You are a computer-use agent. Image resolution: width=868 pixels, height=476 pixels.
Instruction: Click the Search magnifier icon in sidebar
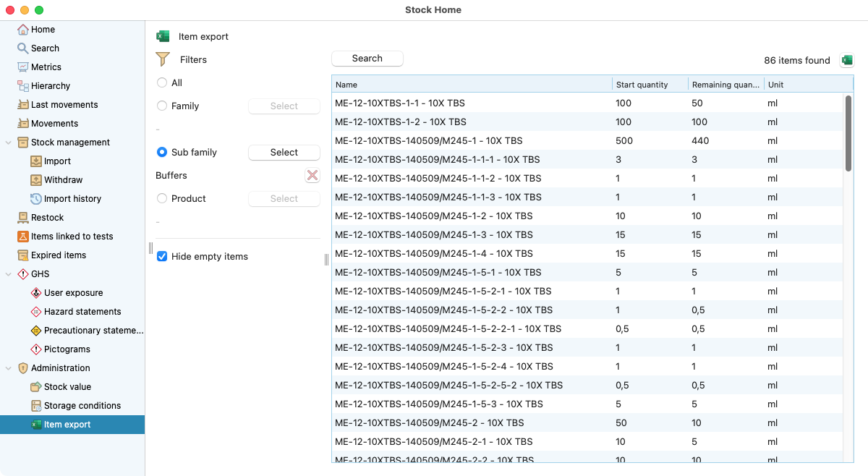pyautogui.click(x=23, y=48)
